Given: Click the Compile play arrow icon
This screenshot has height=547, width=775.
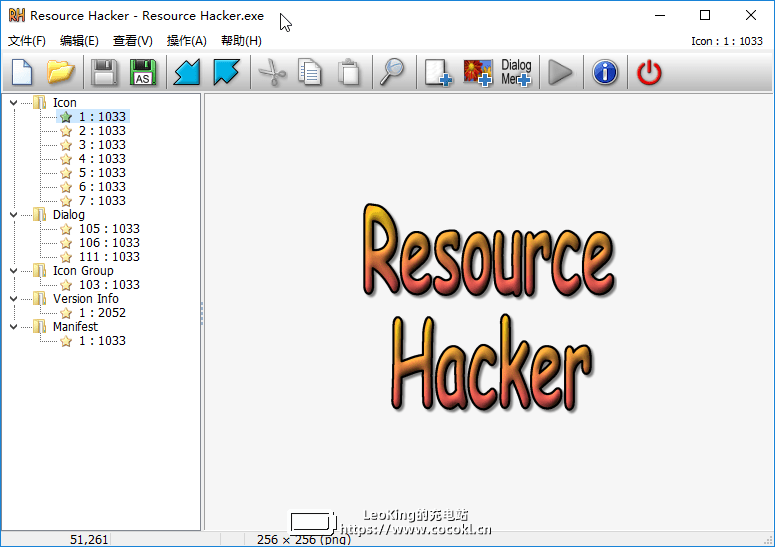Looking at the screenshot, I should (560, 73).
